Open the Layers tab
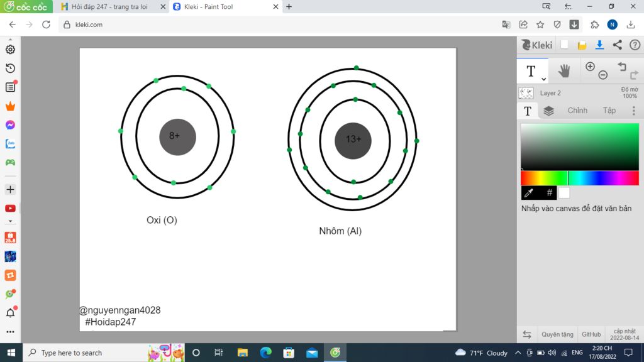Viewport: 644px width, 362px height. [548, 111]
